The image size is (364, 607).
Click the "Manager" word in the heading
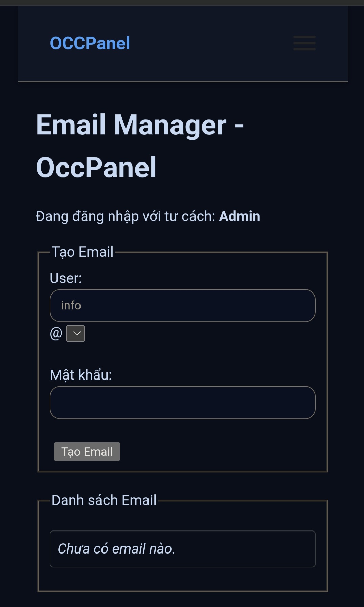point(170,125)
